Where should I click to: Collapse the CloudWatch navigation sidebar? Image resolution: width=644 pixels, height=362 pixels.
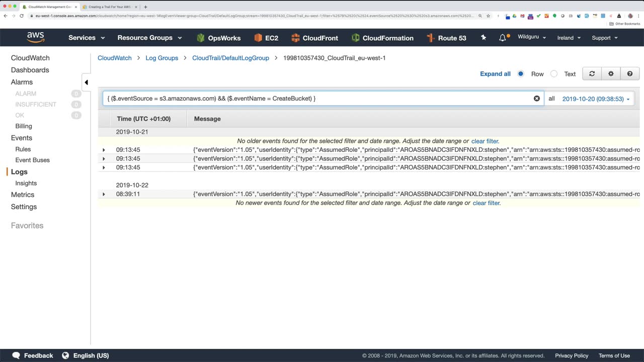[x=86, y=82]
